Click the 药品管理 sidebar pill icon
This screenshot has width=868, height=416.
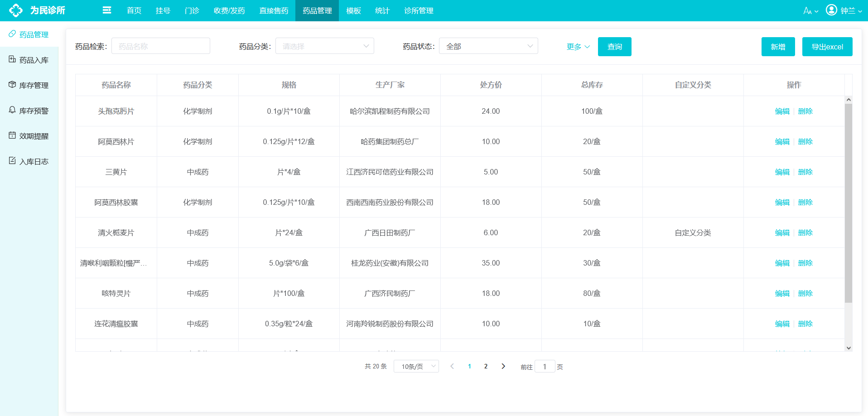pyautogui.click(x=12, y=34)
